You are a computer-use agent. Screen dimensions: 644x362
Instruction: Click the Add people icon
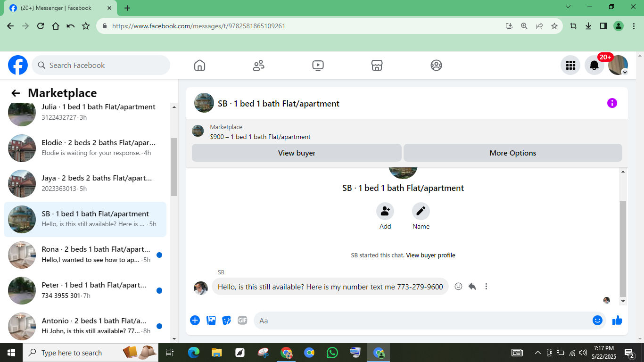click(x=385, y=211)
